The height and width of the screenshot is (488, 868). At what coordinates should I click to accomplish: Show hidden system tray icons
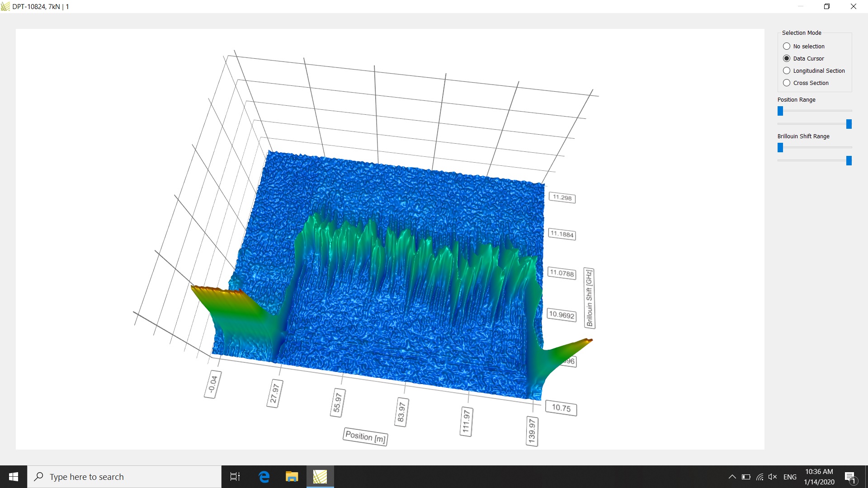(732, 477)
